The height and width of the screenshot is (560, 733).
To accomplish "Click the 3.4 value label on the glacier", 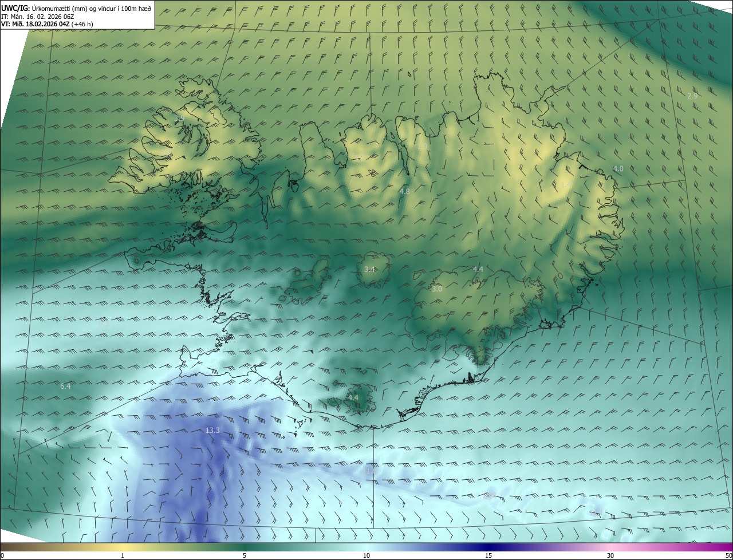I will click(x=369, y=269).
